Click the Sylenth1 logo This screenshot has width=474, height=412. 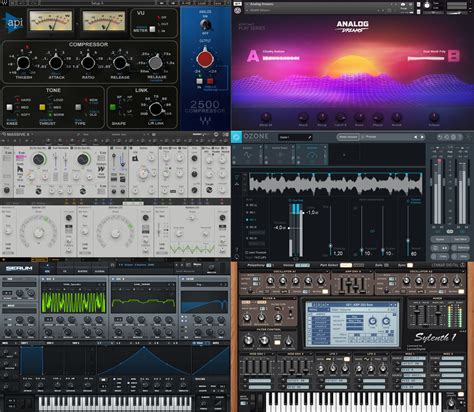pyautogui.click(x=435, y=337)
